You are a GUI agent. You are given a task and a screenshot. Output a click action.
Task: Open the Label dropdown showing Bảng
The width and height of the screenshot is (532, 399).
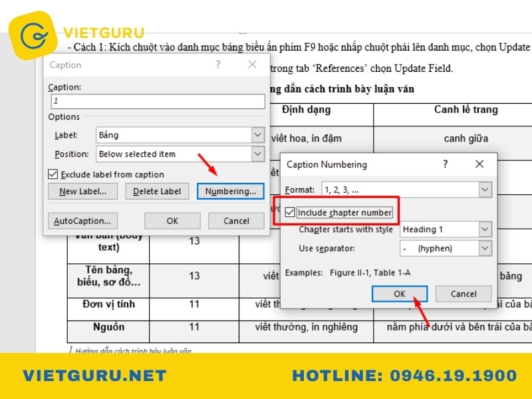click(180, 135)
